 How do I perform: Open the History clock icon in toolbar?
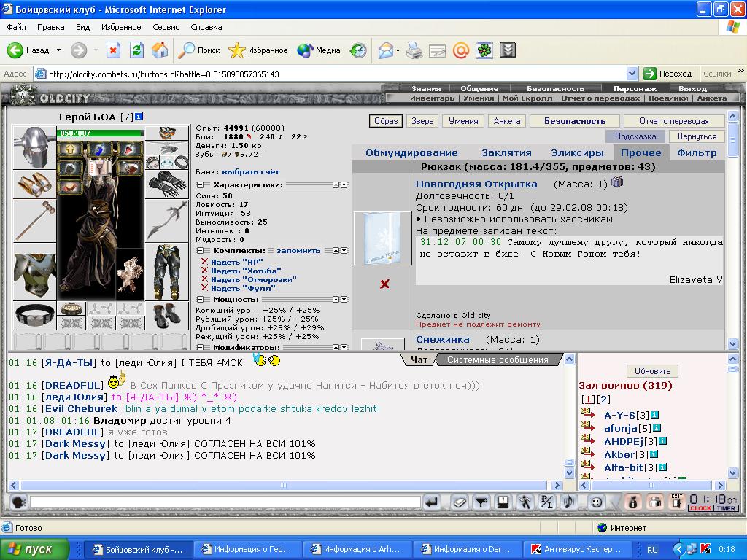point(358,50)
